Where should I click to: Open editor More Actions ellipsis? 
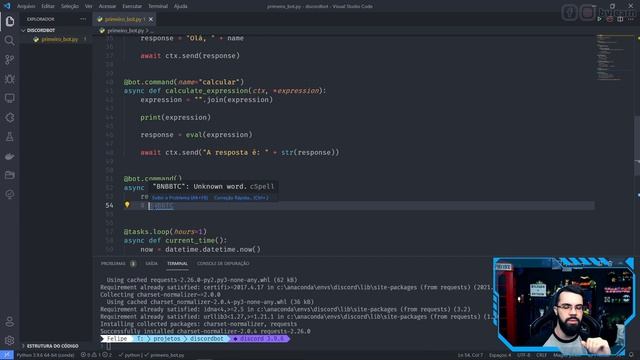[x=631, y=19]
